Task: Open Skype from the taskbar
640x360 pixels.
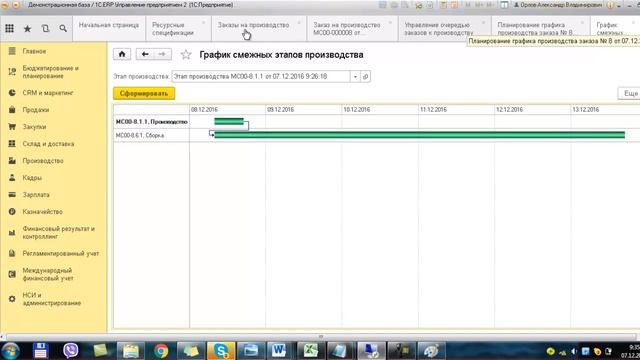Action: coord(221,351)
